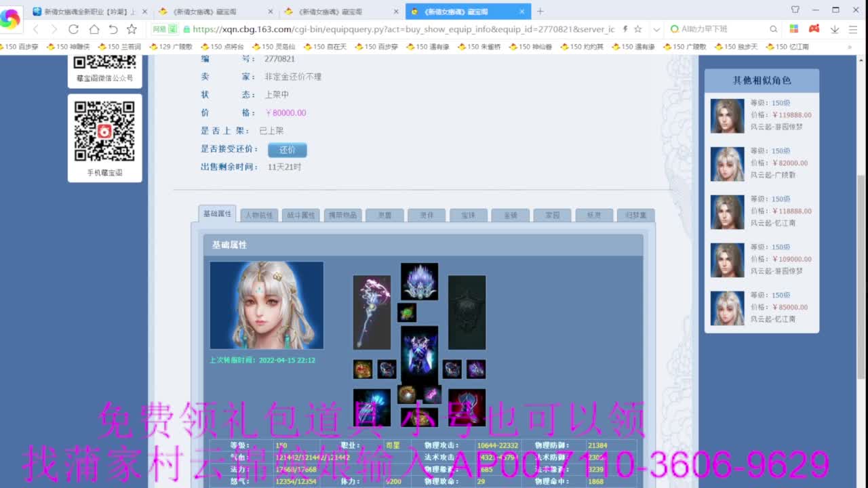This screenshot has width=868, height=488.
Task: Open the 战斗属性 tab
Action: click(300, 215)
